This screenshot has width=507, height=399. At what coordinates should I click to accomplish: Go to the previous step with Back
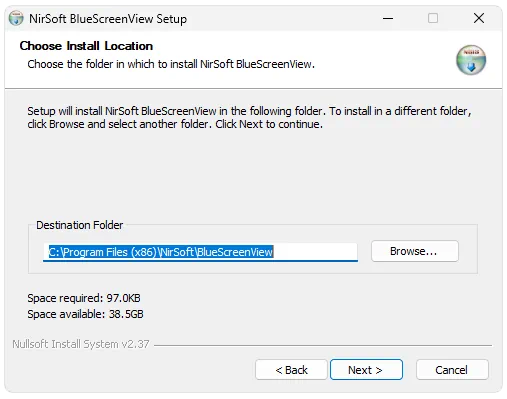(291, 370)
